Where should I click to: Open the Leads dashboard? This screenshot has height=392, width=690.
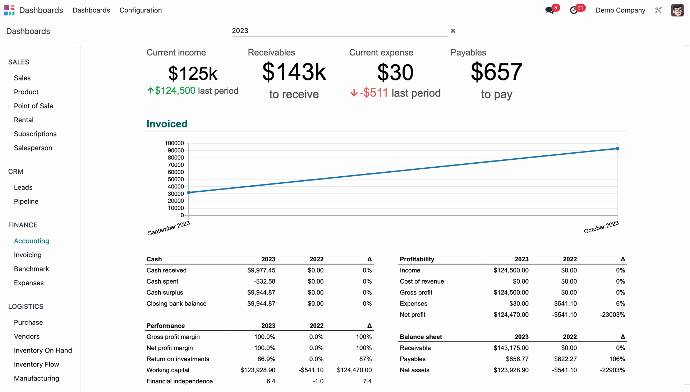coord(23,187)
